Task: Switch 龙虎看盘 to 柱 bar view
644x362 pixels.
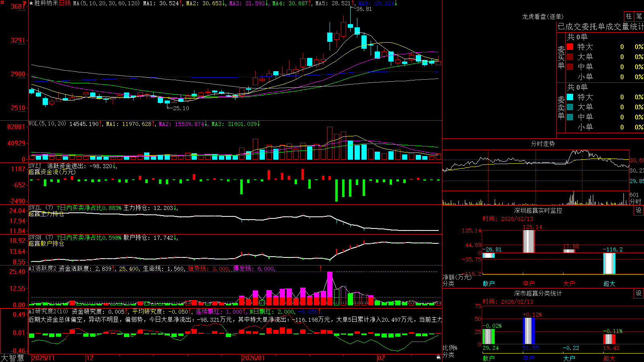Action: coord(629,16)
